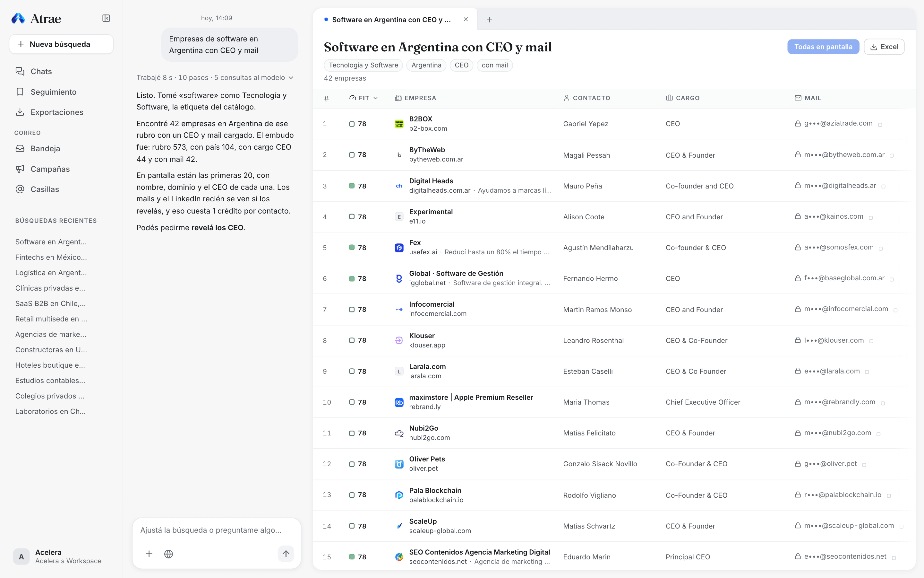Click the attach plus icon in chat box
Screen dimensions: 924x578
coord(149,554)
